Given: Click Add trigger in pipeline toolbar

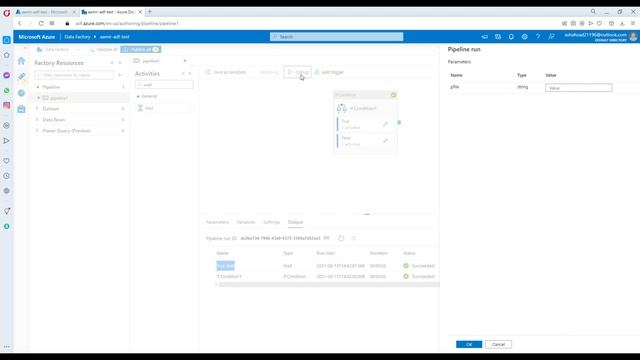Looking at the screenshot, I should click(x=329, y=72).
